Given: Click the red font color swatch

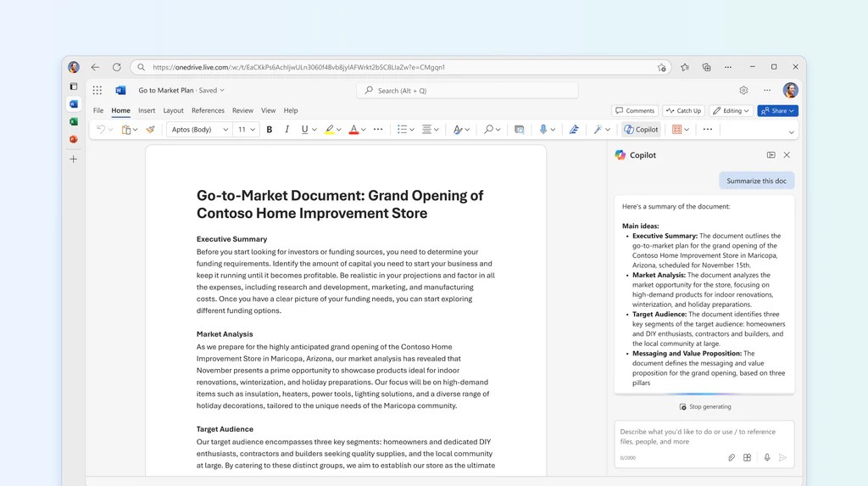Looking at the screenshot, I should pos(353,130).
